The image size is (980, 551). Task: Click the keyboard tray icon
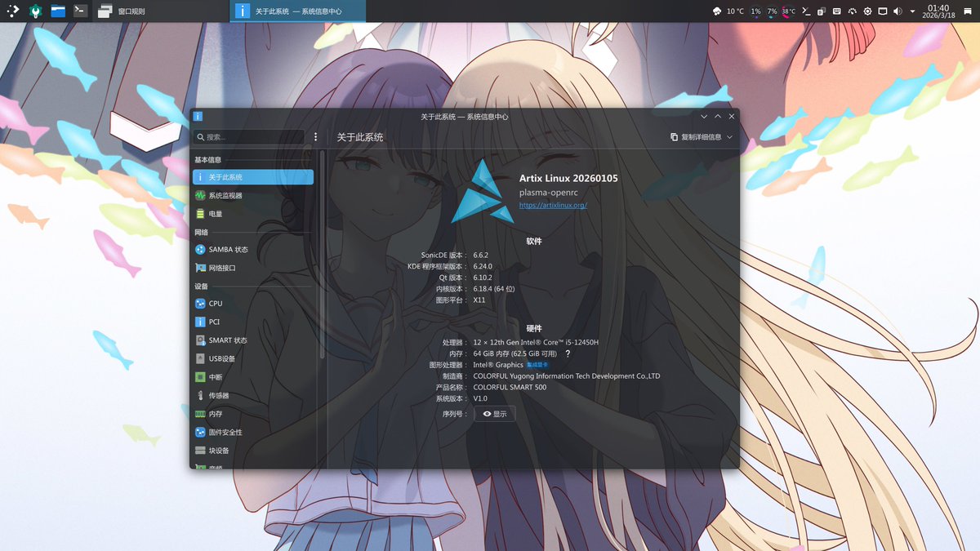[x=837, y=11]
